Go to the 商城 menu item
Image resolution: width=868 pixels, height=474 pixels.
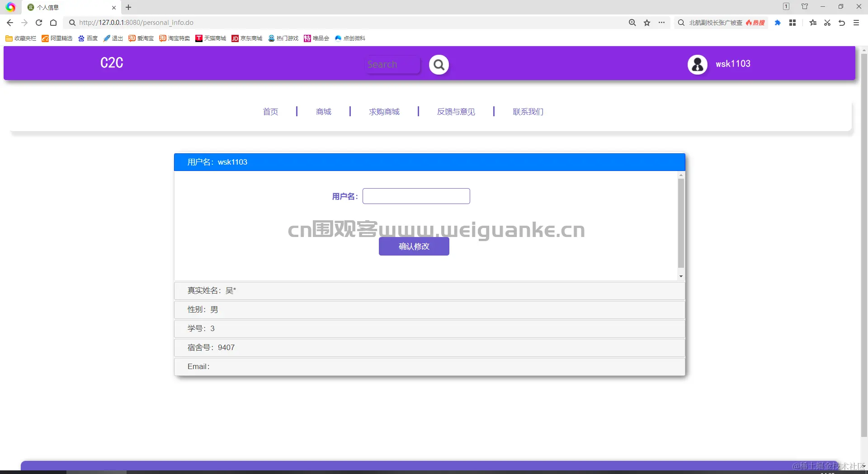pyautogui.click(x=324, y=112)
